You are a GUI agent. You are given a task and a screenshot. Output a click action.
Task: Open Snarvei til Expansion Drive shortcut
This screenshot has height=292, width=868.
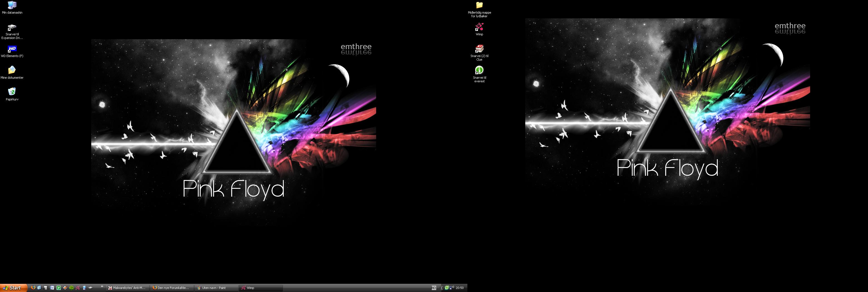(x=12, y=32)
